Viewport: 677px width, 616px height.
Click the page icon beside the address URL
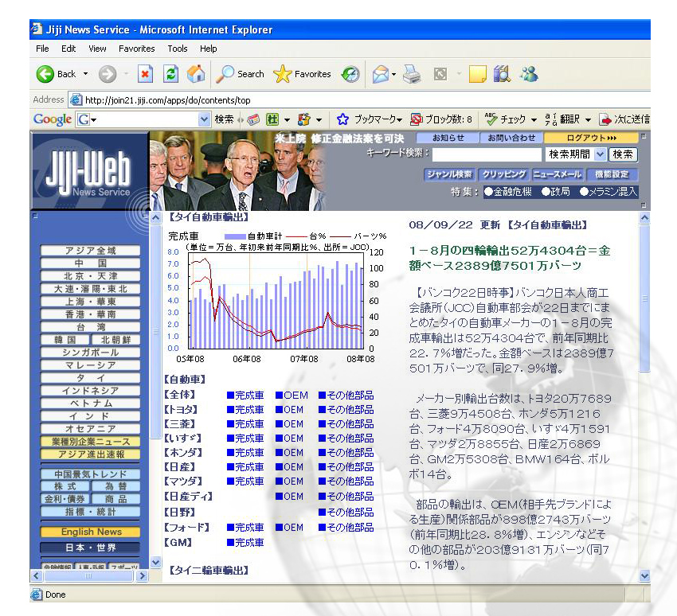(x=76, y=99)
